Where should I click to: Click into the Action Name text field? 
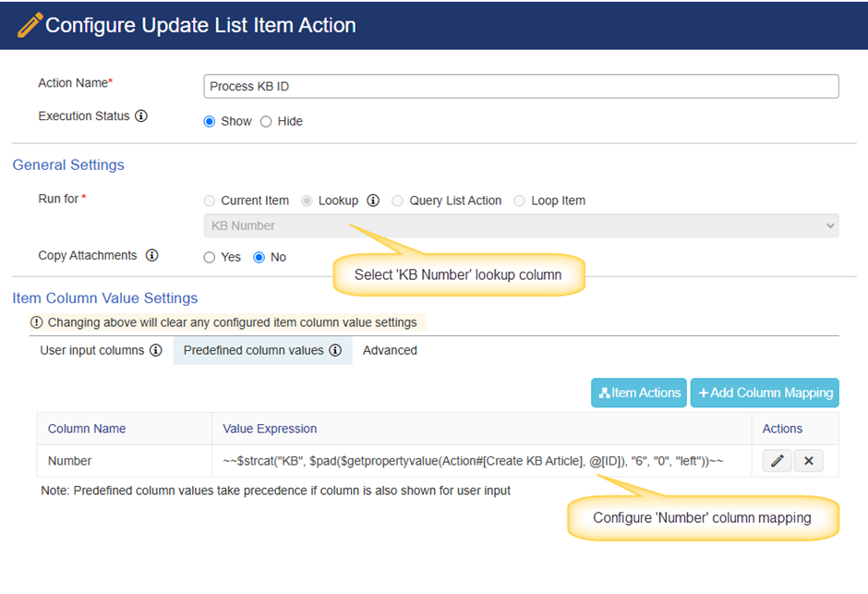[521, 86]
